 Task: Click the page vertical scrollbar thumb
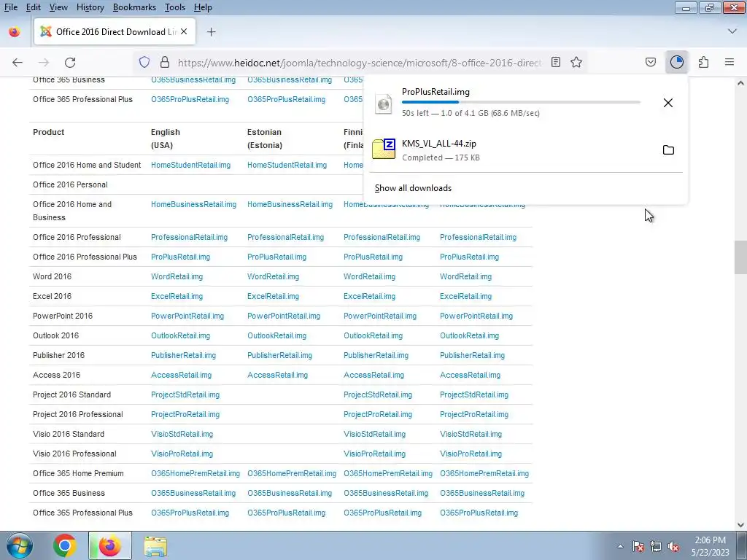(x=740, y=257)
